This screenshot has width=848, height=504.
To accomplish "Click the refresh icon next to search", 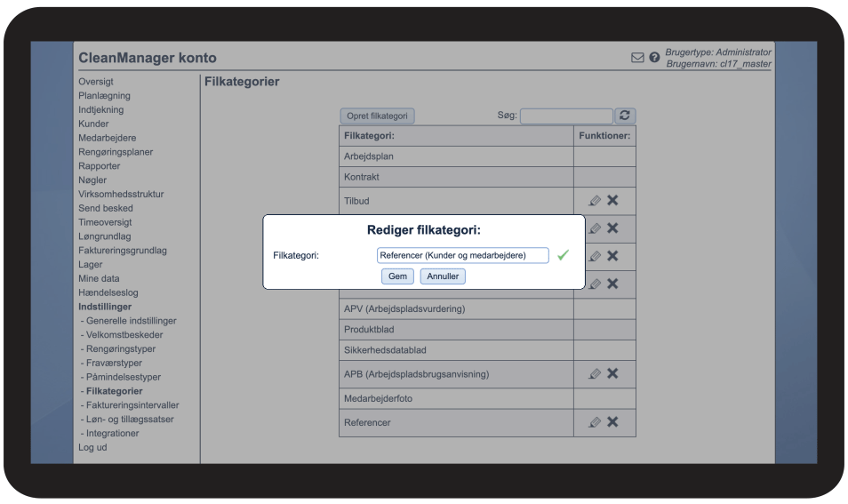I will click(x=625, y=116).
